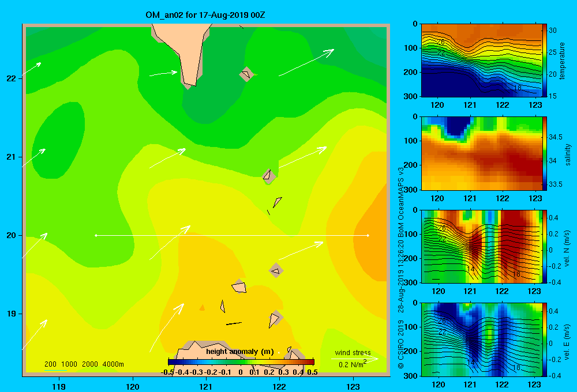Screen dimensions: 577x392
Task: Click the salinity color scale bar
Action: (545, 153)
